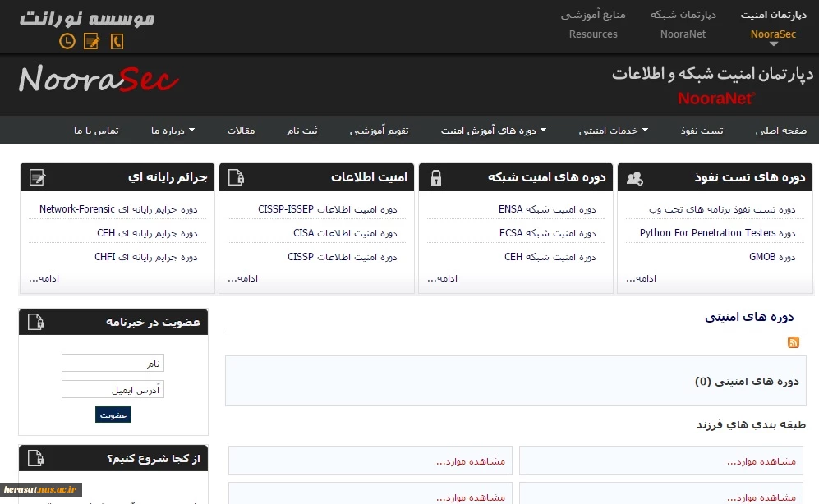Expand the خدمات امنیتی dropdown menu
The height and width of the screenshot is (504, 819).
[x=614, y=130]
